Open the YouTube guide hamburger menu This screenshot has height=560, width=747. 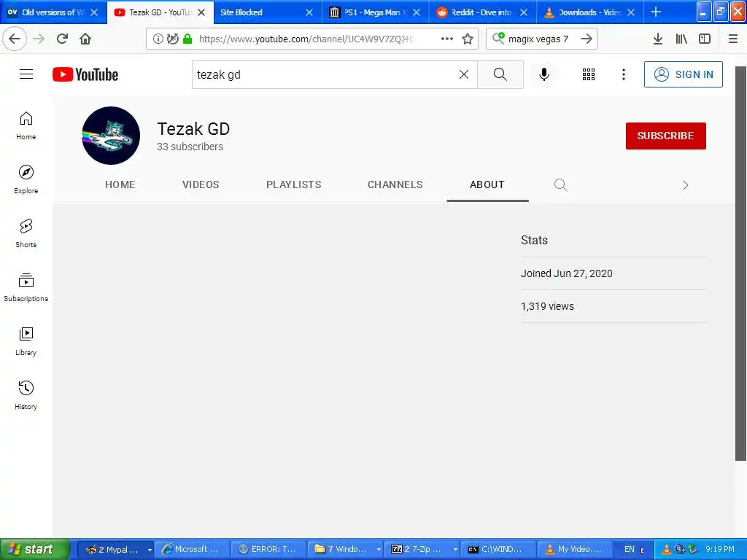(26, 74)
